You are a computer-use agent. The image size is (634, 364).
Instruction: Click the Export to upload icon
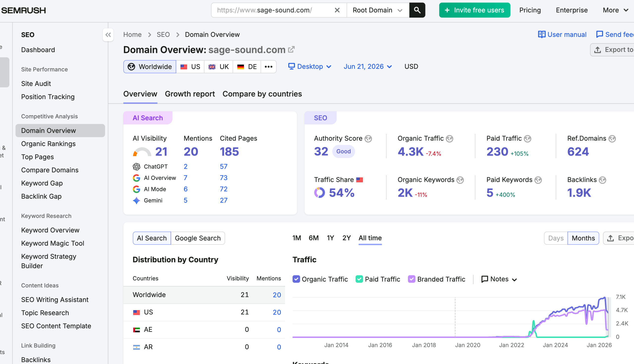tap(598, 50)
